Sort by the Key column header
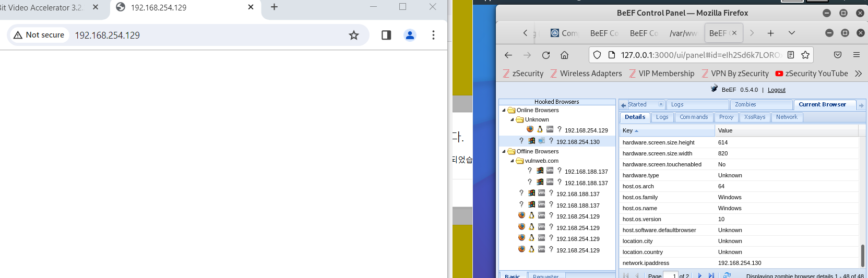Screen dimensions: 868x278 tap(667, 130)
